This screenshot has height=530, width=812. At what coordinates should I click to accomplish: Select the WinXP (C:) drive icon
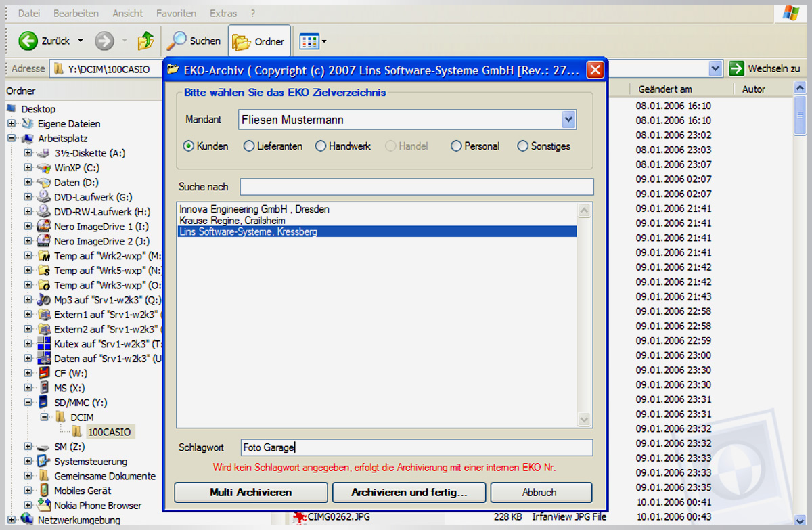(x=44, y=168)
